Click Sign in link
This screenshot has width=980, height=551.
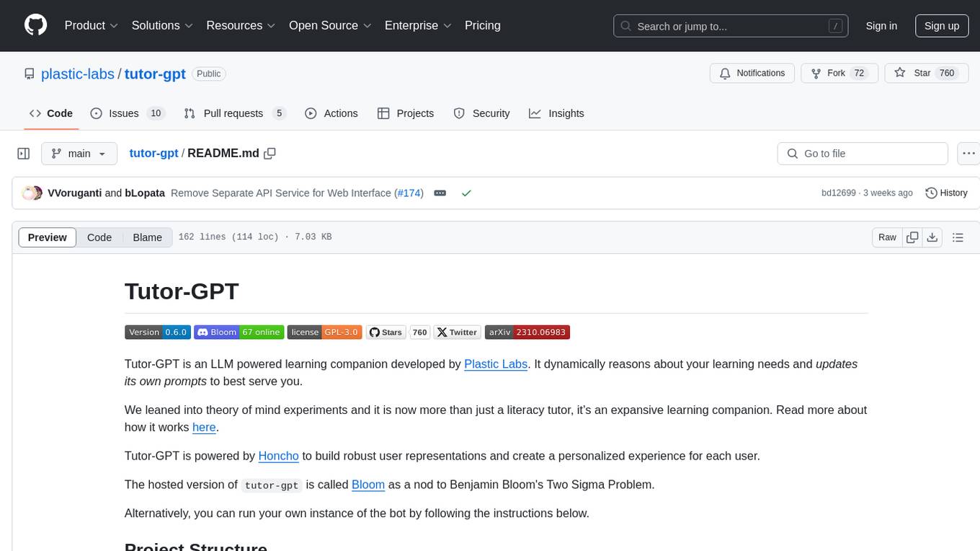(881, 26)
